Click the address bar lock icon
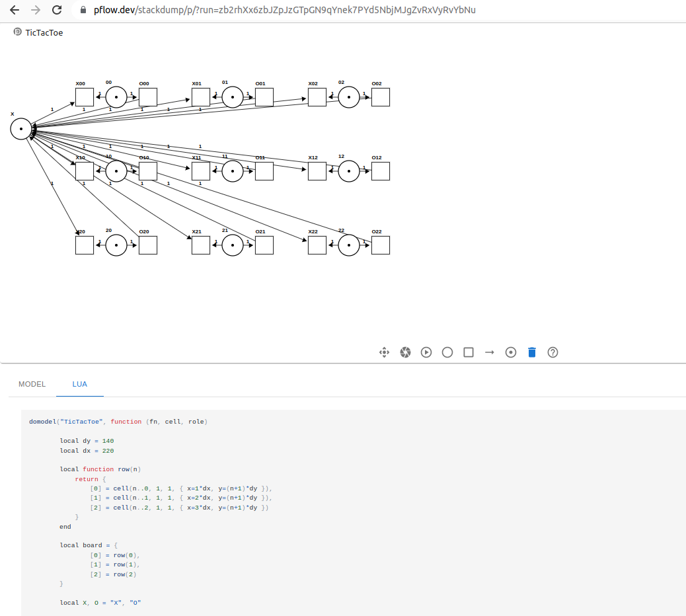Screen dimensions: 686x616 tap(83, 10)
